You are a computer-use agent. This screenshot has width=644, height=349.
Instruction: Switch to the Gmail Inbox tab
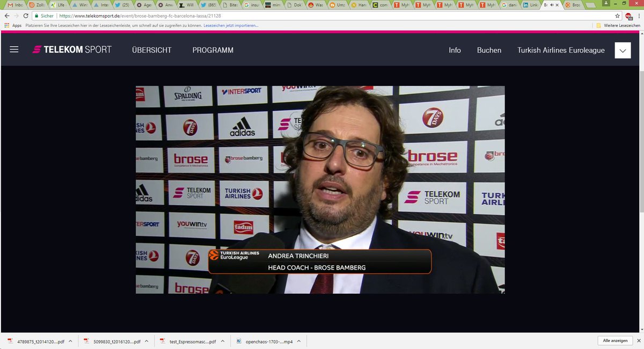click(x=16, y=5)
